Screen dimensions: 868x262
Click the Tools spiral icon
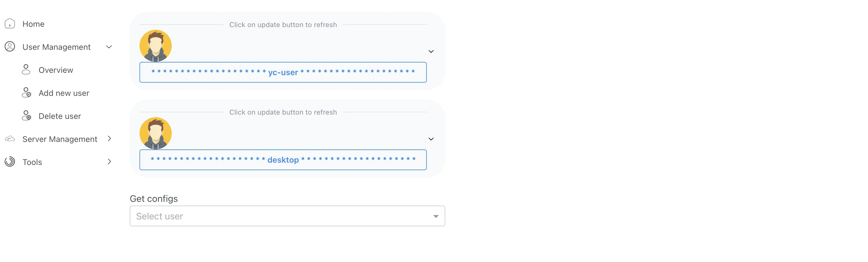tap(10, 162)
